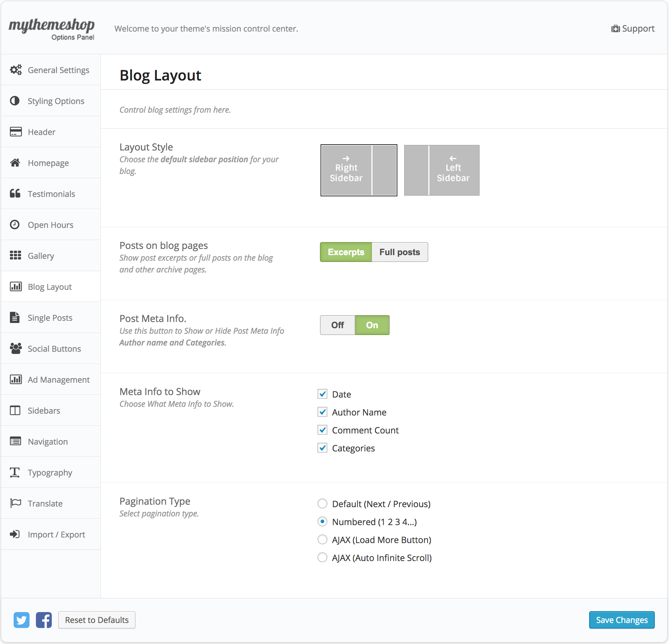669x644 pixels.
Task: Click the Twitter bird icon
Action: point(21,620)
